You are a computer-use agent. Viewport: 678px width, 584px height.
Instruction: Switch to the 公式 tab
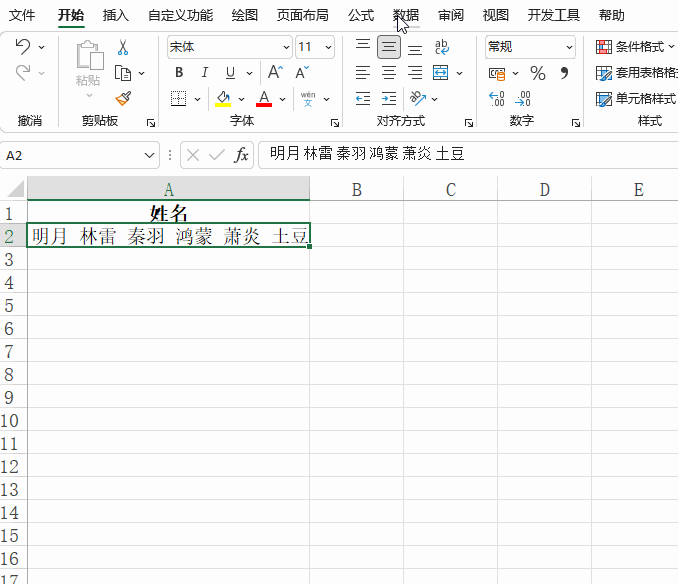point(361,16)
